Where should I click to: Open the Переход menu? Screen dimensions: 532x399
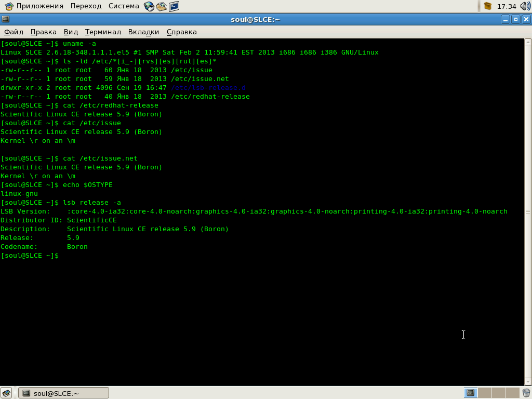(x=86, y=6)
